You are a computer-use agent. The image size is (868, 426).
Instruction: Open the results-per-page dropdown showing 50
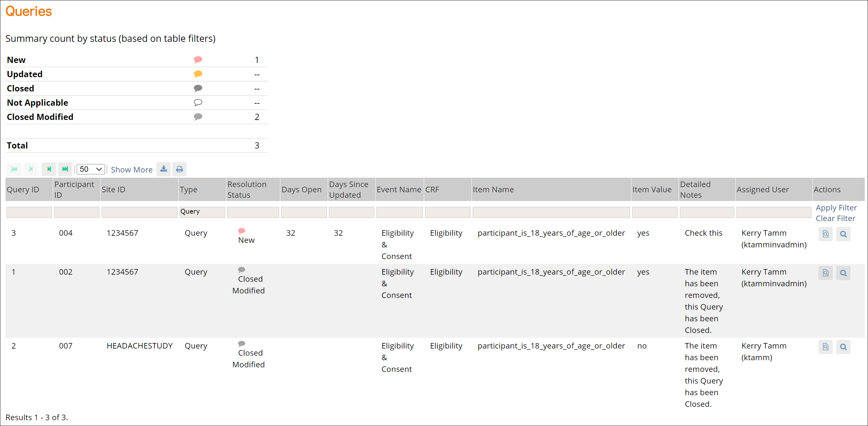coord(90,169)
